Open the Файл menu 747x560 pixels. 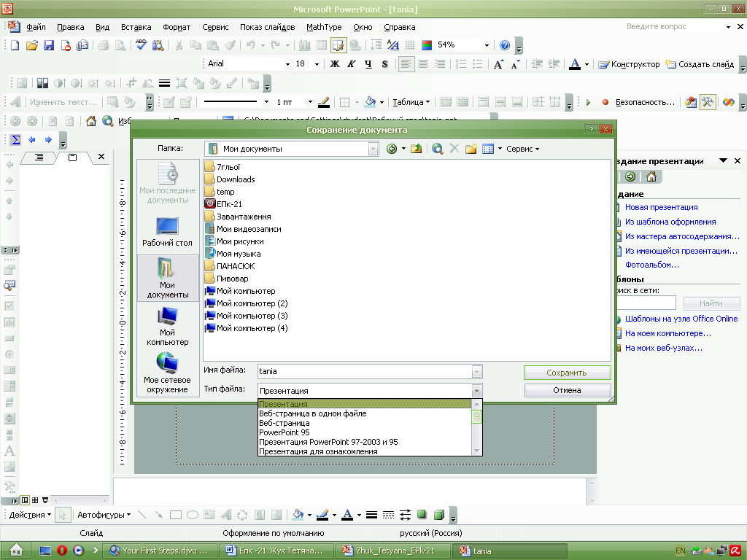tap(36, 27)
